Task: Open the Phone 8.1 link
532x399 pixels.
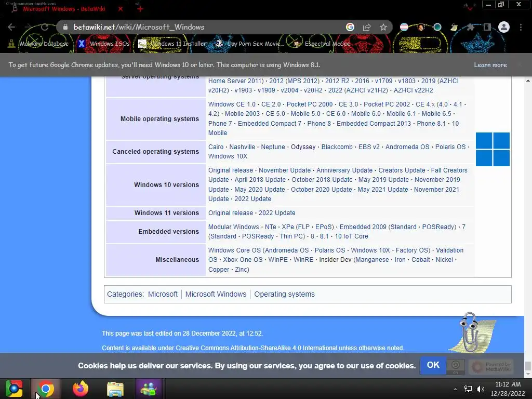Action: pos(431,124)
